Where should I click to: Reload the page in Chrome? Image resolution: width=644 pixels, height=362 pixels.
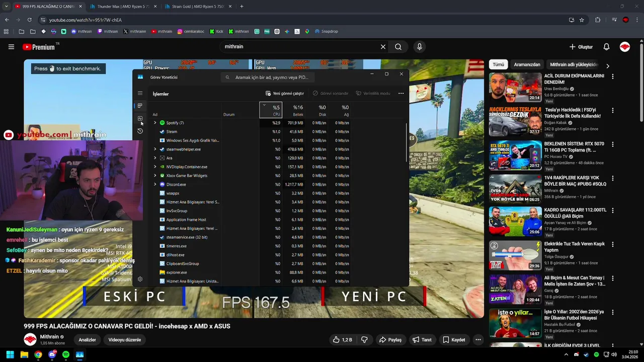coord(29,20)
